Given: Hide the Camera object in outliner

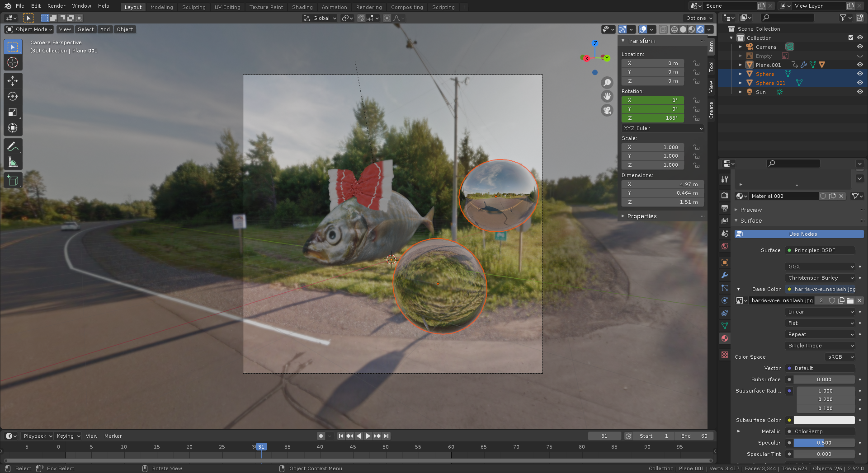Looking at the screenshot, I should [859, 47].
